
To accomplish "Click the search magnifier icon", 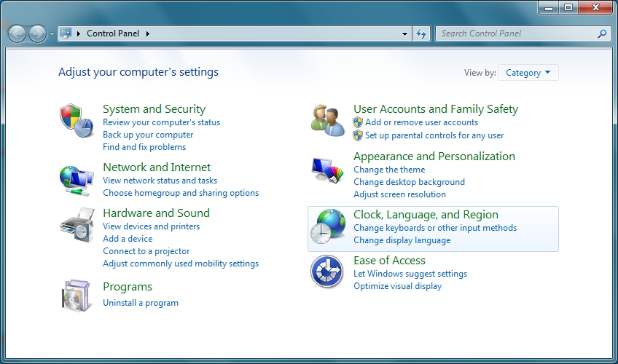I will click(x=602, y=33).
